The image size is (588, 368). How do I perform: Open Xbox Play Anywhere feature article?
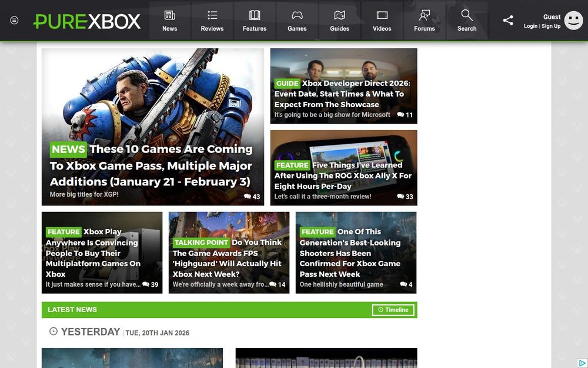pos(93,253)
